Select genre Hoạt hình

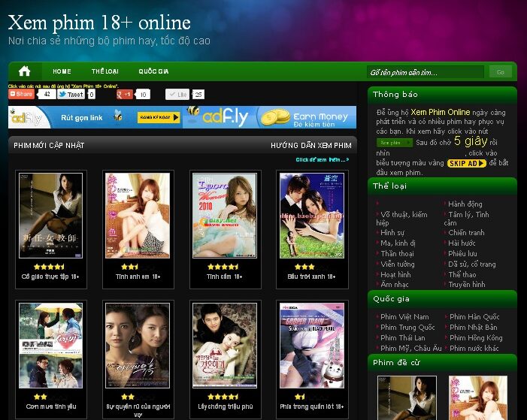pyautogui.click(x=395, y=274)
